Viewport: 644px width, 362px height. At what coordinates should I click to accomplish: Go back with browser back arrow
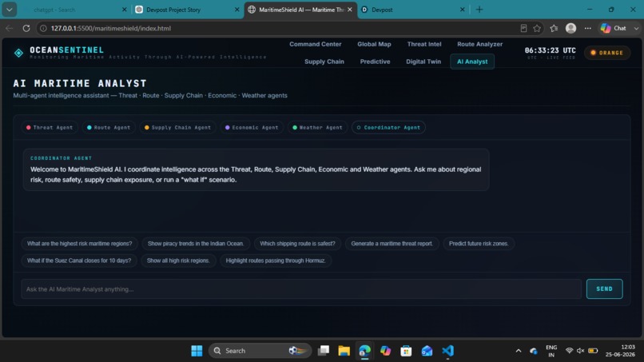9,28
